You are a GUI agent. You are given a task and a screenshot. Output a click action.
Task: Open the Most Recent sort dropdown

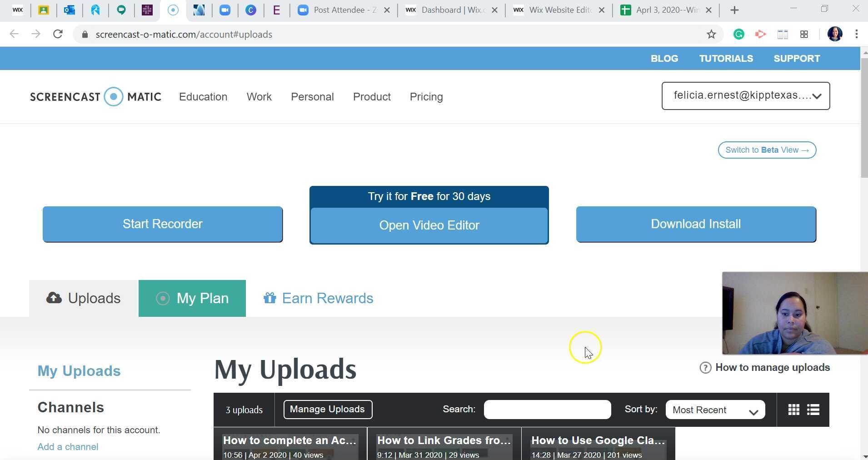(x=714, y=409)
